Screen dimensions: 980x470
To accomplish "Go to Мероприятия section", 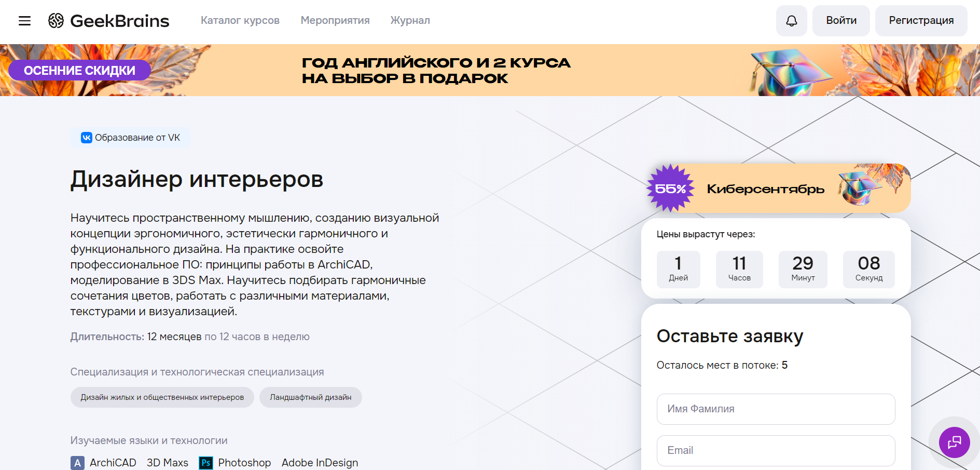I will pyautogui.click(x=335, y=20).
